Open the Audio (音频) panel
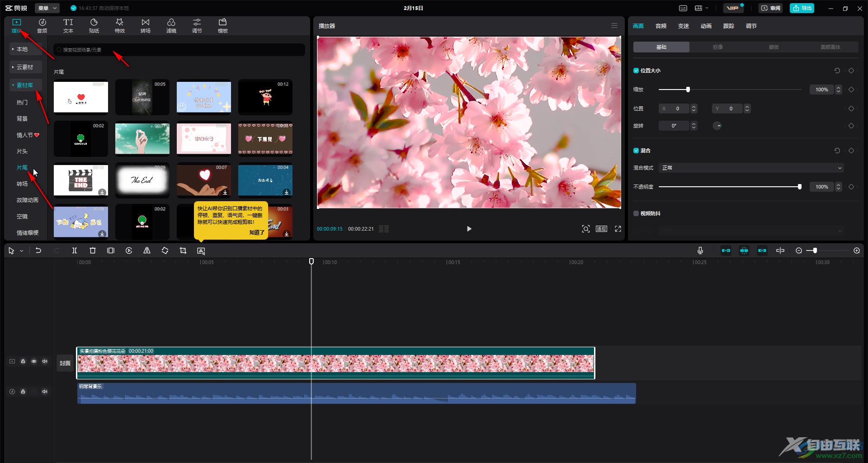The height and width of the screenshot is (463, 868). pyautogui.click(x=42, y=26)
